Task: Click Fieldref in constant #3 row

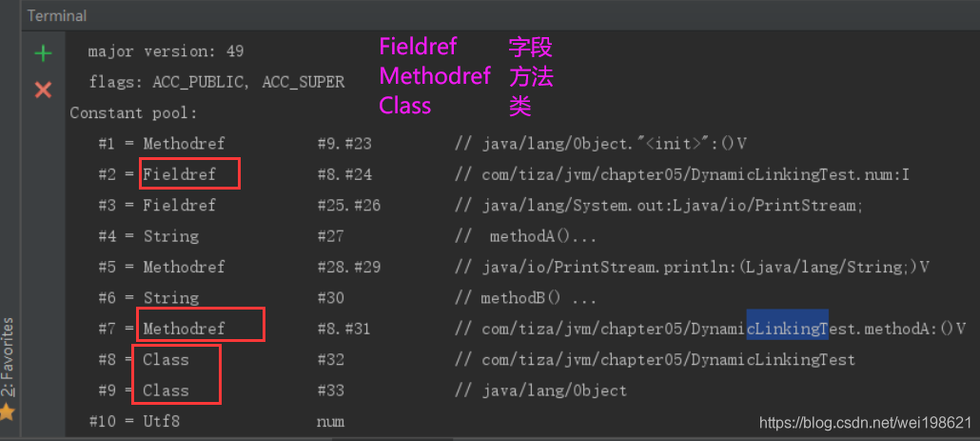Action: (180, 205)
